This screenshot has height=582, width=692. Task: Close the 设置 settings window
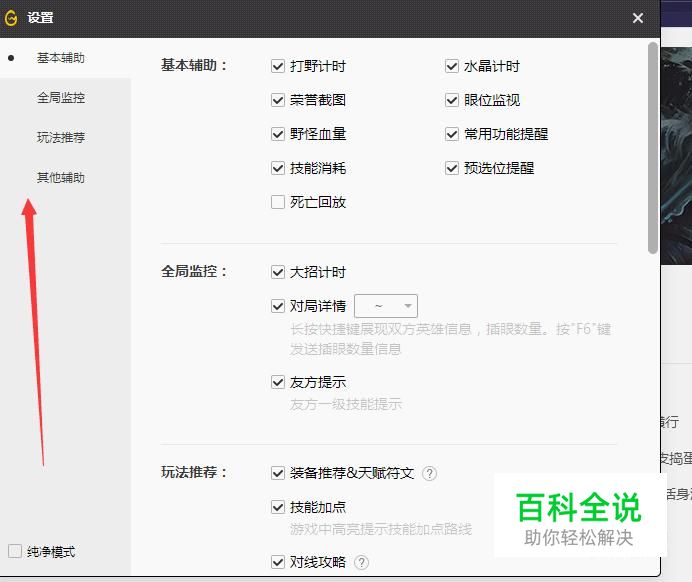coord(637,18)
